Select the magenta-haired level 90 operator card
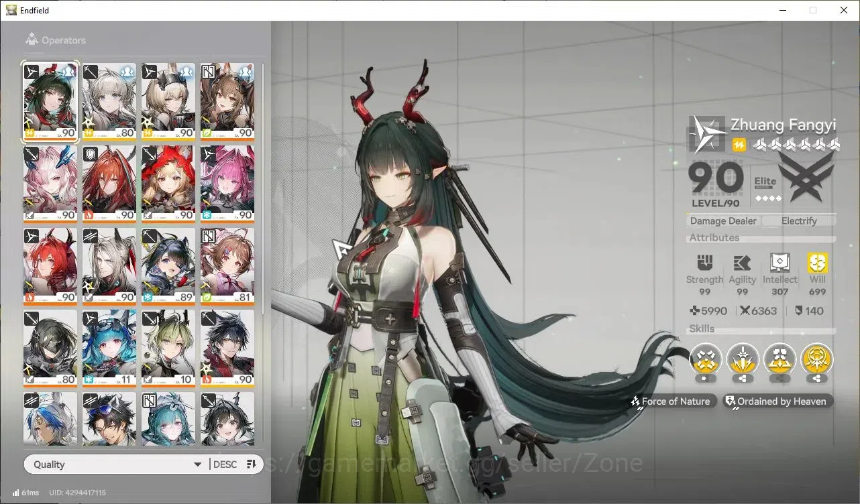Screen dimensions: 860x504 [x=227, y=184]
